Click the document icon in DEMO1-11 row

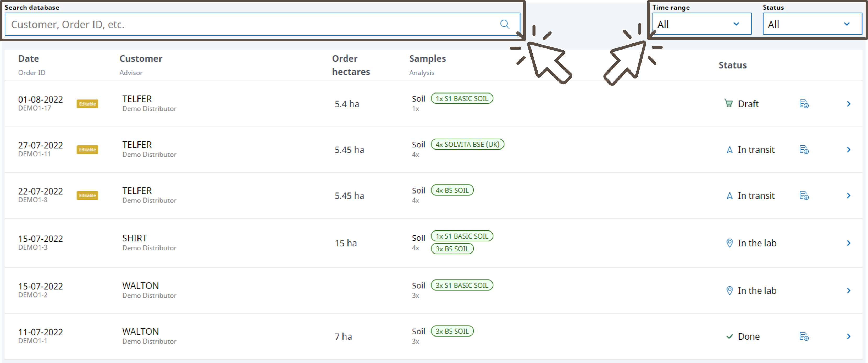(x=804, y=150)
